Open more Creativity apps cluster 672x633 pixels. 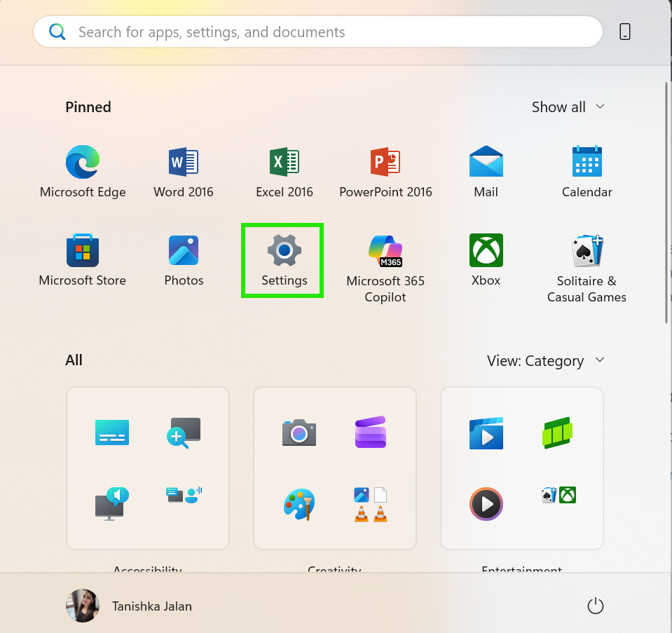click(x=371, y=504)
